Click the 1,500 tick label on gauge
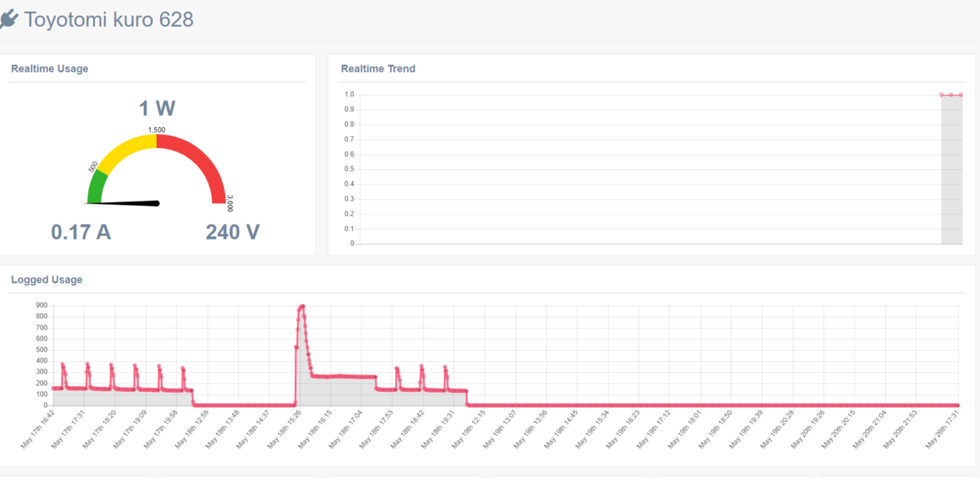 click(157, 130)
